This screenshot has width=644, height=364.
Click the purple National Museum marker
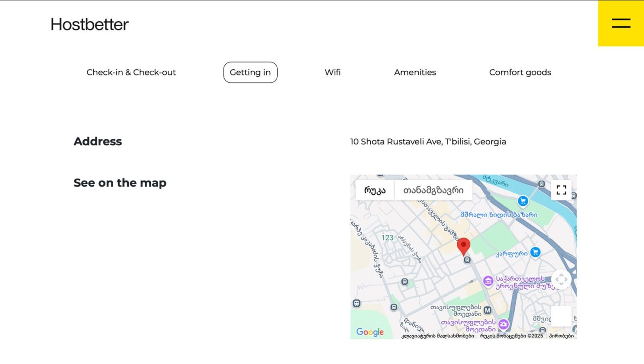click(488, 280)
